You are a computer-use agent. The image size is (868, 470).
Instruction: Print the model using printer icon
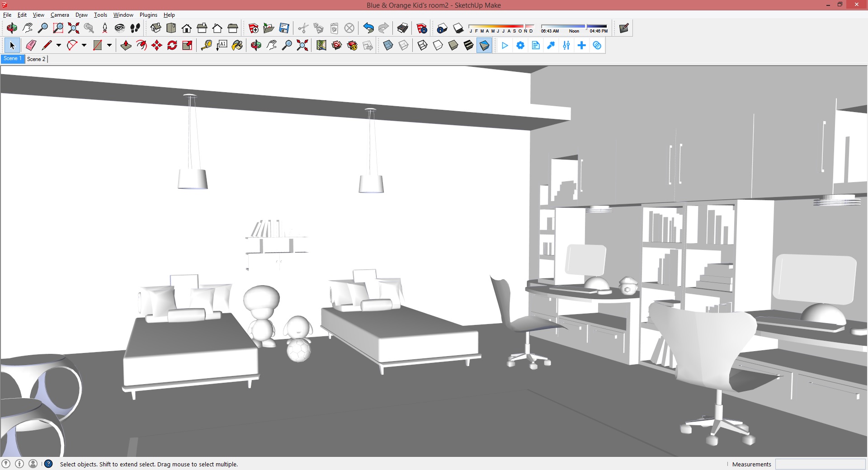[x=403, y=28]
